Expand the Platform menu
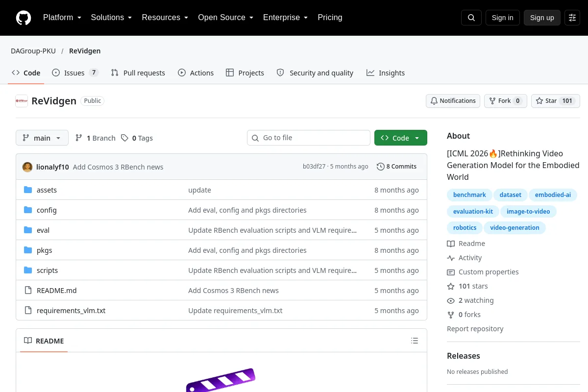This screenshot has height=392, width=588. point(62,18)
